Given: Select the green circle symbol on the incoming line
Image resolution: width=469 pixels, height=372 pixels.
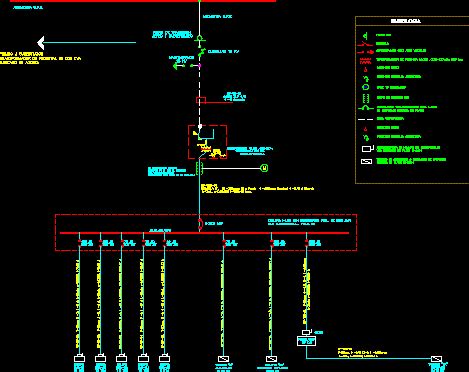Looking at the screenshot, I should click(200, 38).
